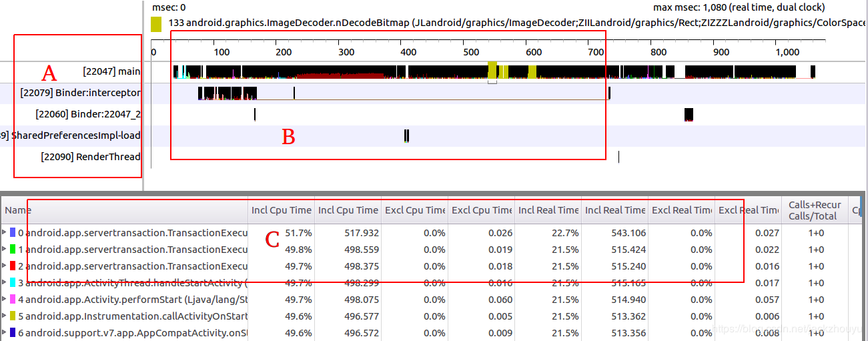Click the olive swatch of callActivityOnStart row

click(13, 316)
